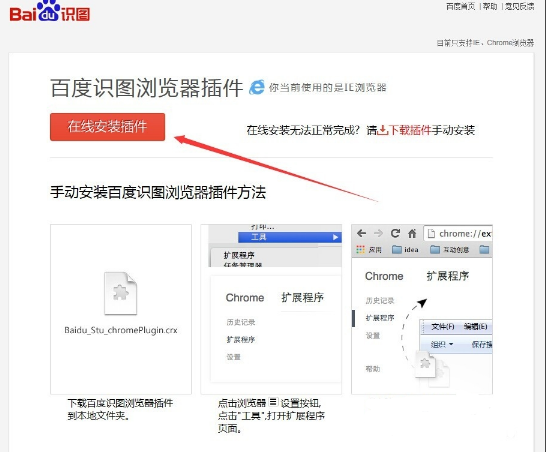Open the 意见反馈 link

point(519,6)
